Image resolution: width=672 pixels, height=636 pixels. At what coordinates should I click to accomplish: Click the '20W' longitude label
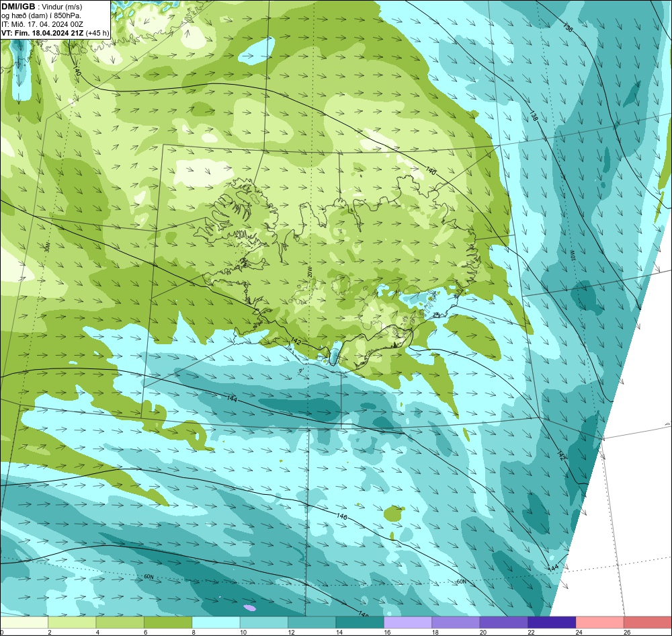point(309,272)
